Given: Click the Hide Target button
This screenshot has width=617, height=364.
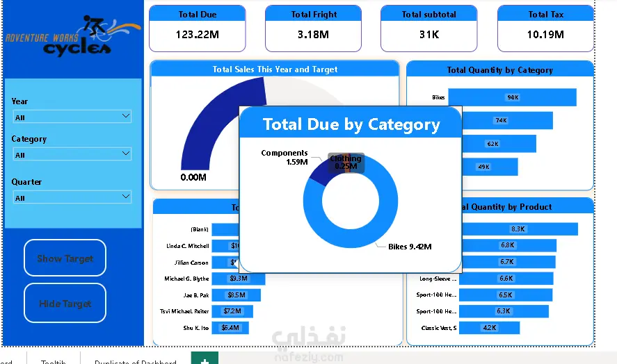Looking at the screenshot, I should 65,303.
